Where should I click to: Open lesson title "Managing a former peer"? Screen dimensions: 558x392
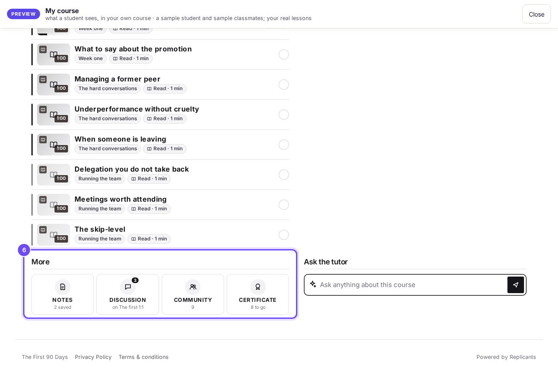(x=117, y=79)
